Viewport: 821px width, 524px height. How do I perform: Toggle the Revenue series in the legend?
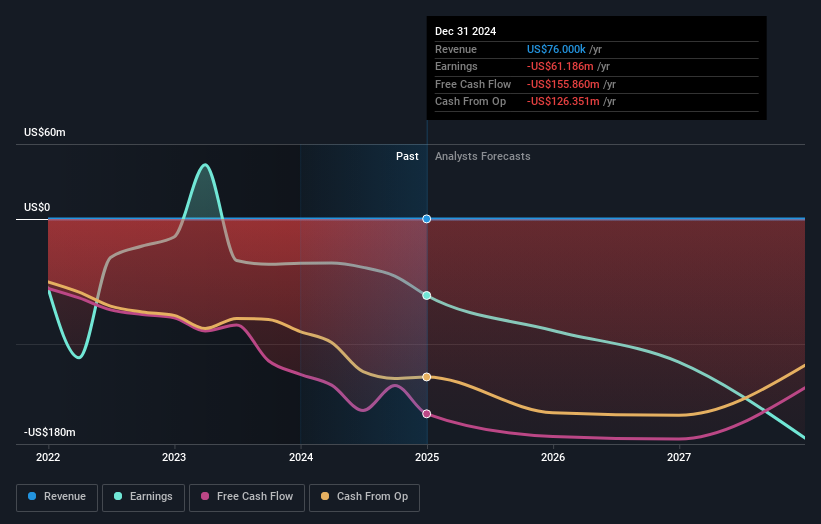point(57,497)
